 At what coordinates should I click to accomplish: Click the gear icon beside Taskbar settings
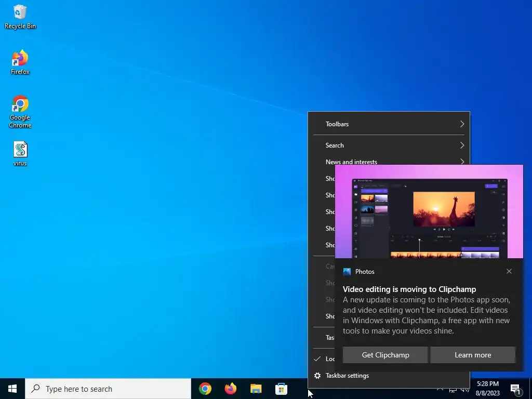(x=317, y=376)
